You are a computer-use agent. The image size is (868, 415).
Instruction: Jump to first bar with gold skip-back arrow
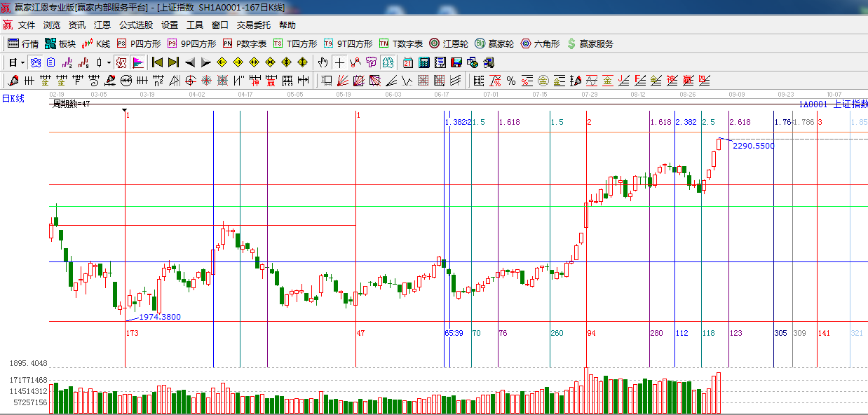coord(158,62)
